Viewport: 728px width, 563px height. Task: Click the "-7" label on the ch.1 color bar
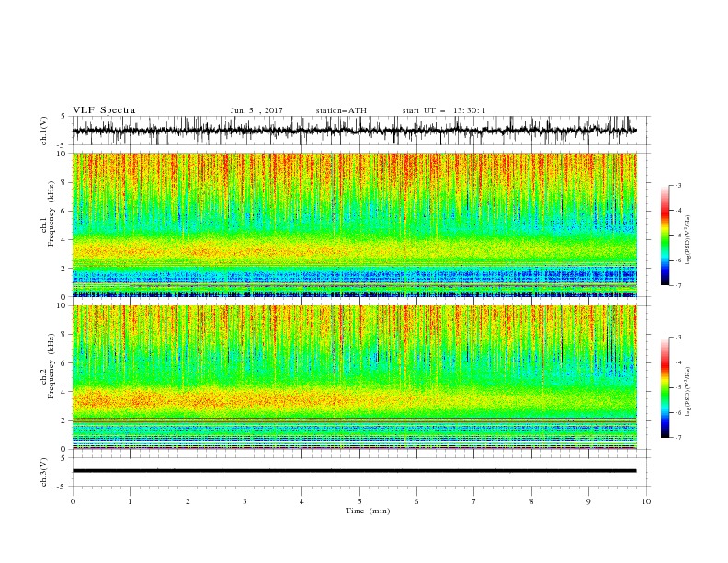point(678,285)
